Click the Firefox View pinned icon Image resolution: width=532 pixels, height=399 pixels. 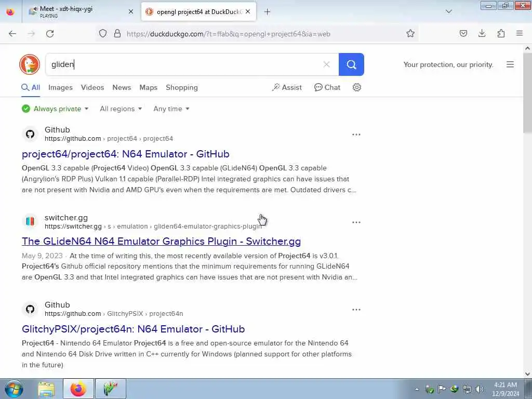[10, 12]
